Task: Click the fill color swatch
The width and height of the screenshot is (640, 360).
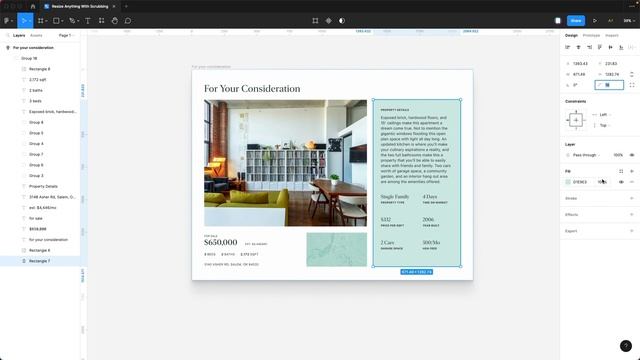Action: [568, 182]
